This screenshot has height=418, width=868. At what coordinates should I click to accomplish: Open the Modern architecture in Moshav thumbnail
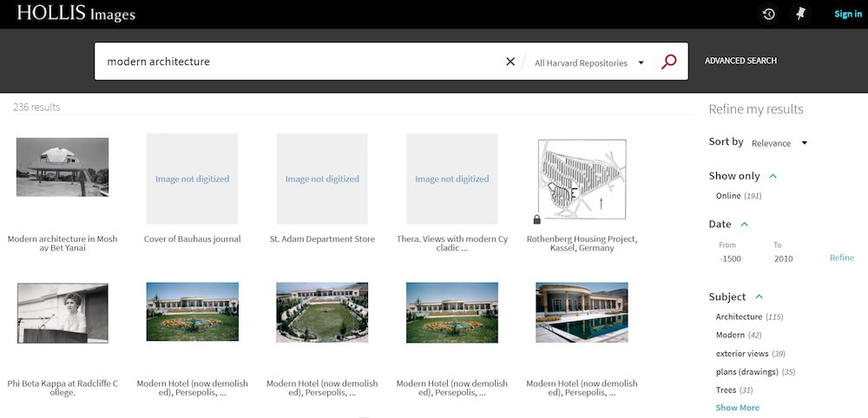62,167
